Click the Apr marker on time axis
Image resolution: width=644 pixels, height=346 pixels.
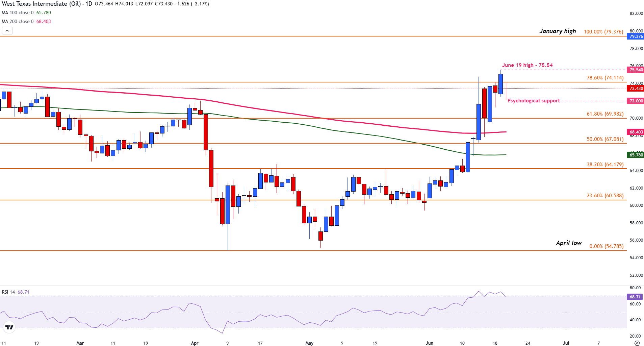coord(195,343)
